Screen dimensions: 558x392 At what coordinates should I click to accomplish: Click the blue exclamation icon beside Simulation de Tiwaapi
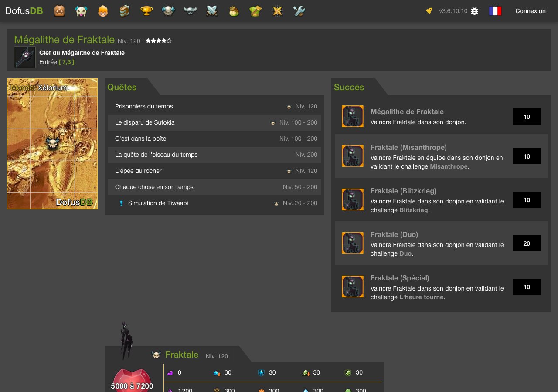point(122,203)
